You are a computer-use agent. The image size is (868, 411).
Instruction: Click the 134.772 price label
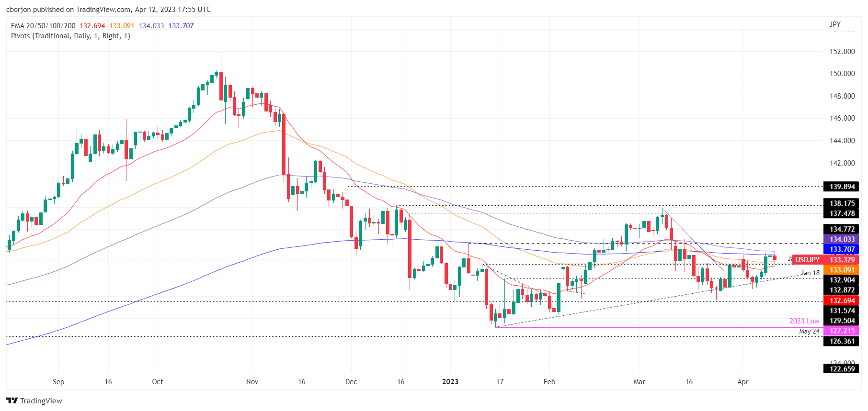coord(842,229)
